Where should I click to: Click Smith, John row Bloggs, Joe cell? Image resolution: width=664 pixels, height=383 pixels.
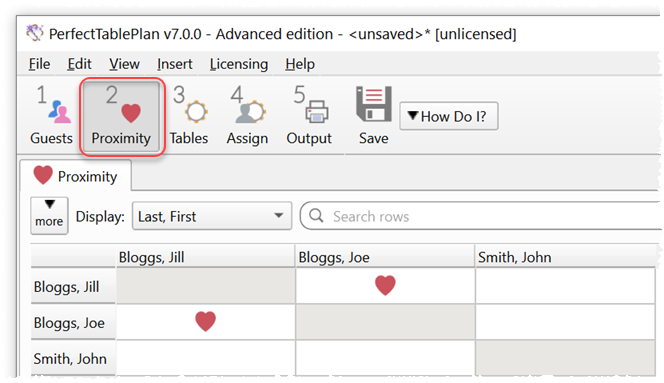(385, 358)
